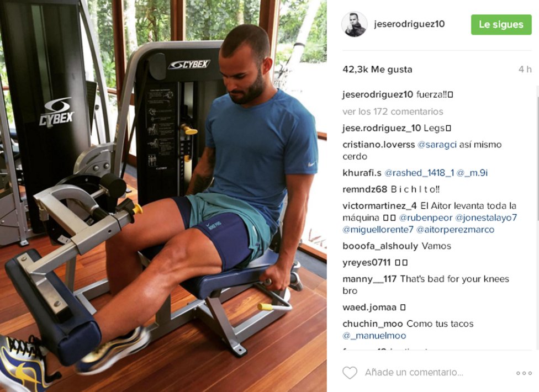This screenshot has height=392, width=539.
Task: Open commenter cristiano.loverss profile
Action: click(x=378, y=145)
